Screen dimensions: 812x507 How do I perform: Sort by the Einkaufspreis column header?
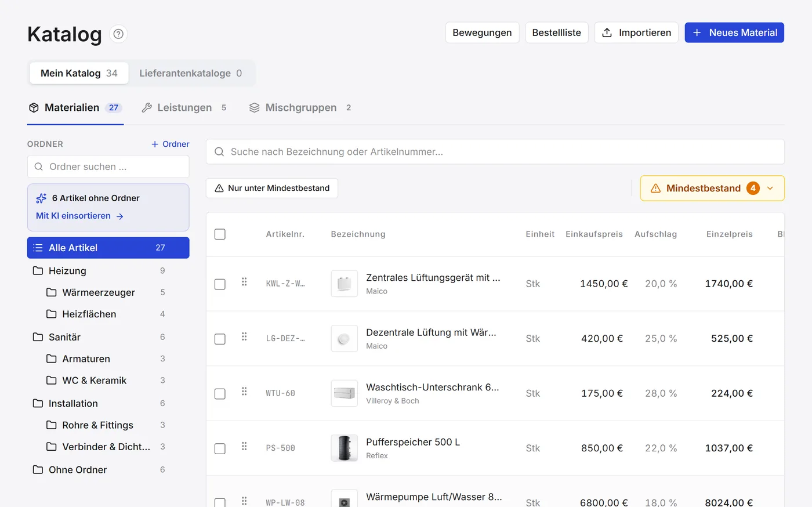coord(594,234)
